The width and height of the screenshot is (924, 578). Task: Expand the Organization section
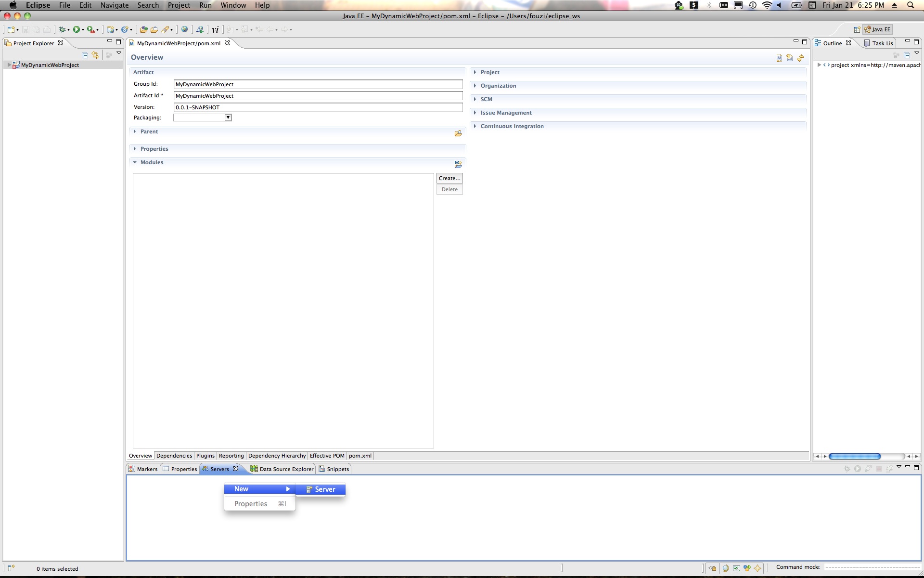coord(475,86)
